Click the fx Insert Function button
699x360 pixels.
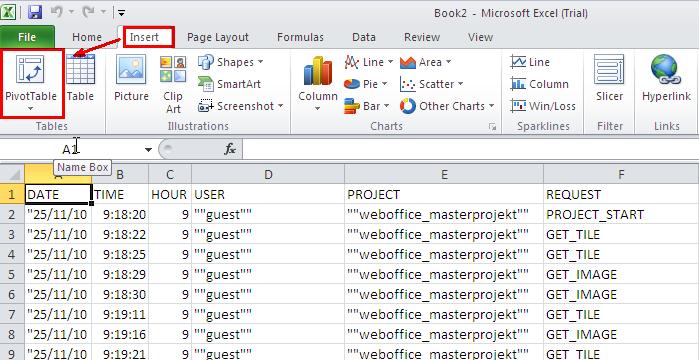[230, 150]
